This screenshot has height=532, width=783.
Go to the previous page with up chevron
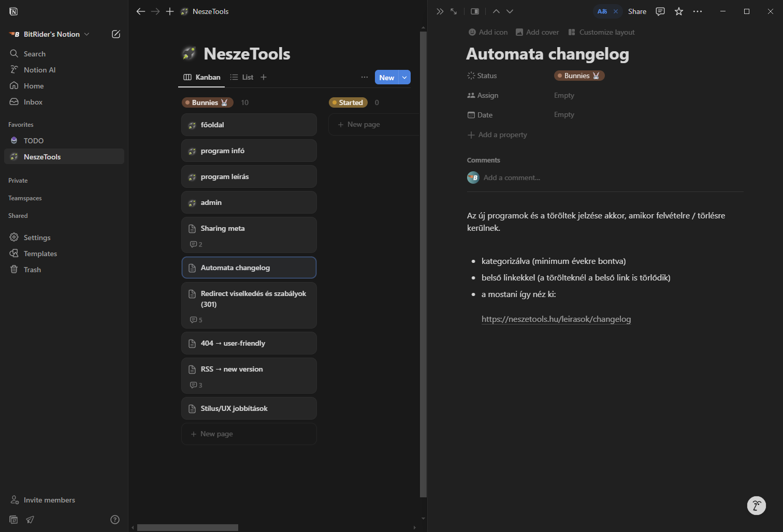(496, 11)
